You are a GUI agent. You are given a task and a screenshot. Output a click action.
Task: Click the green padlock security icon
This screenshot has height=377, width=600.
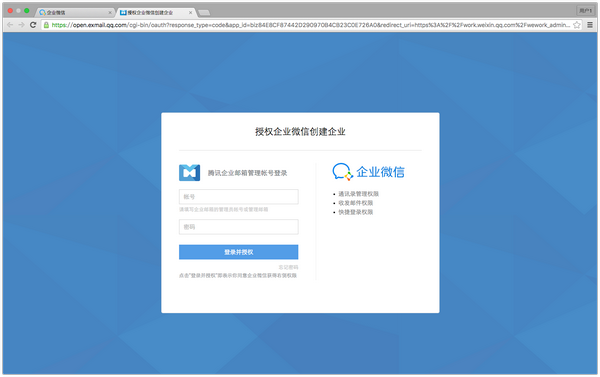46,25
